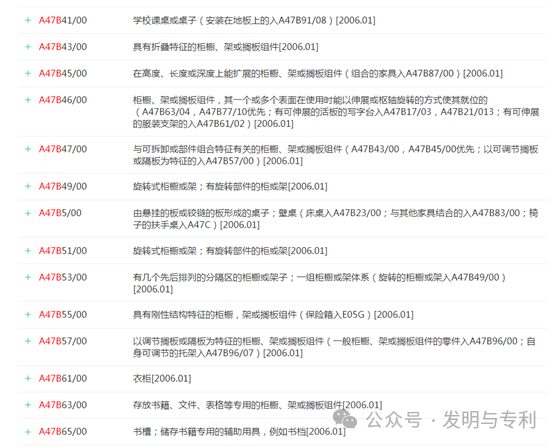Expand the A47B57/00 row plus icon
The image size is (558, 448).
pos(28,341)
